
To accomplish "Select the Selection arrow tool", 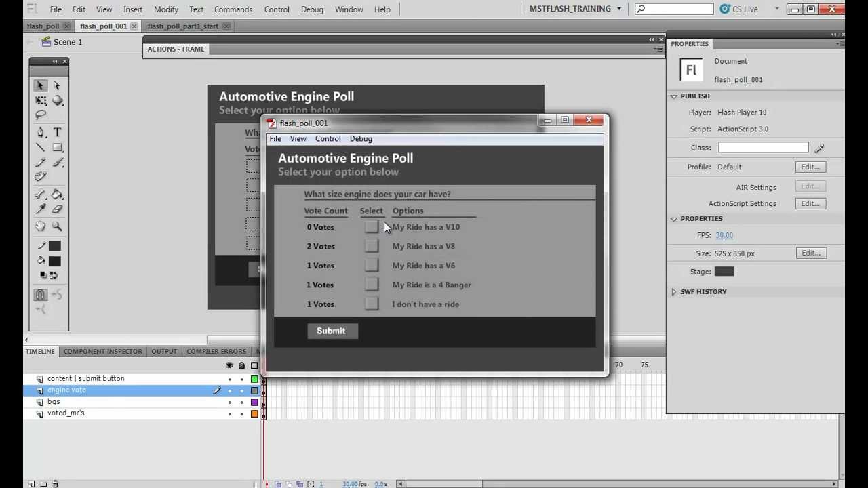I will [x=41, y=85].
